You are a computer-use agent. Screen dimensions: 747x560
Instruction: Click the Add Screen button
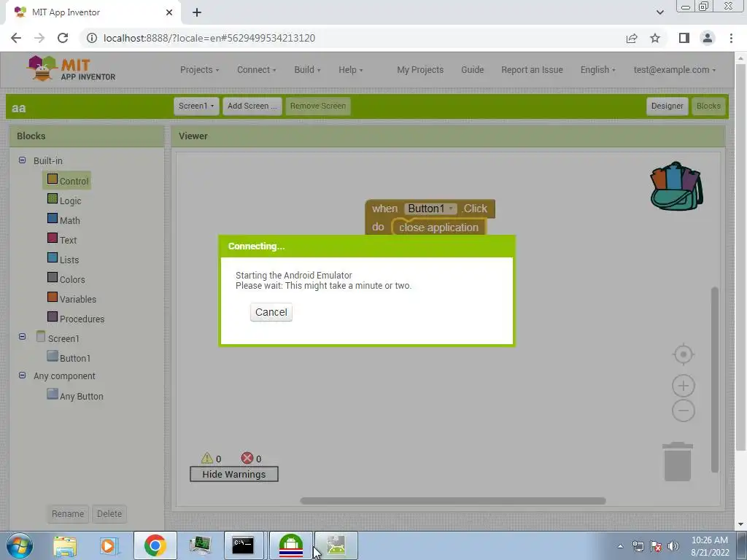[252, 106]
